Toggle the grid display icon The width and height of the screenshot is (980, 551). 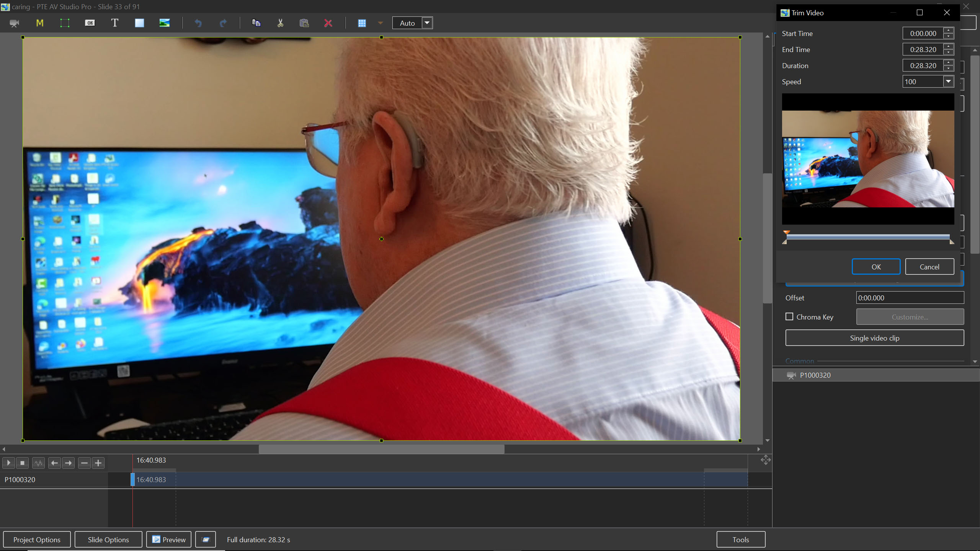click(362, 23)
